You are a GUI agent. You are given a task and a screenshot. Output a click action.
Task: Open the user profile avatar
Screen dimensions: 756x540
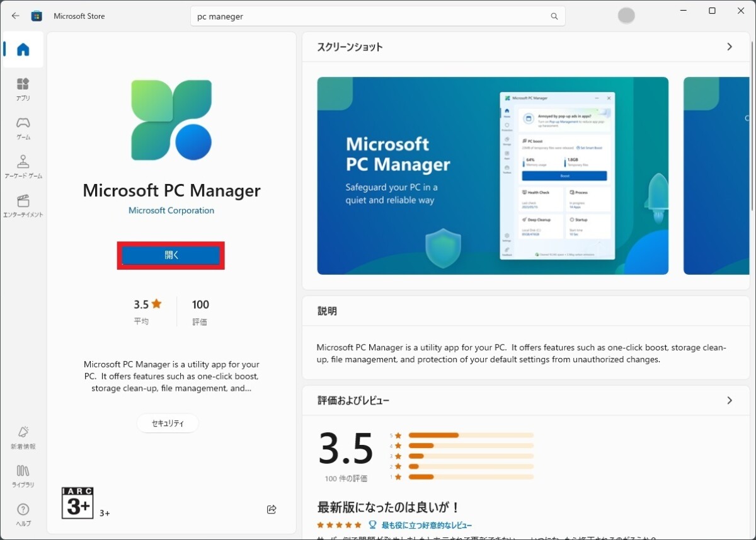pos(626,16)
